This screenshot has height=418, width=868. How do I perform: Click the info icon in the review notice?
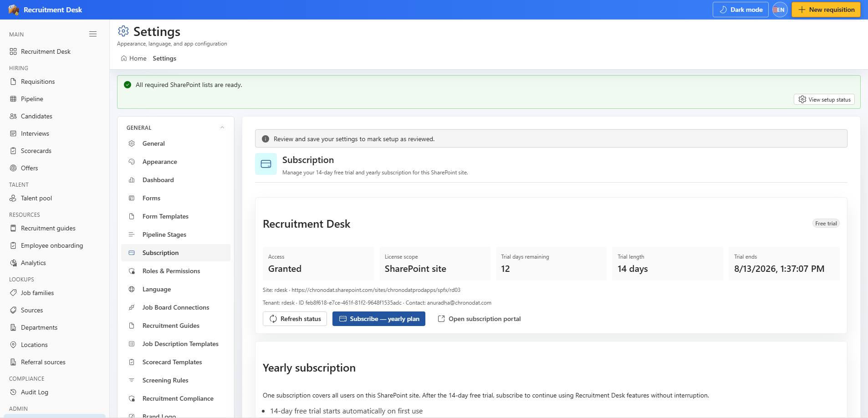pos(266,139)
